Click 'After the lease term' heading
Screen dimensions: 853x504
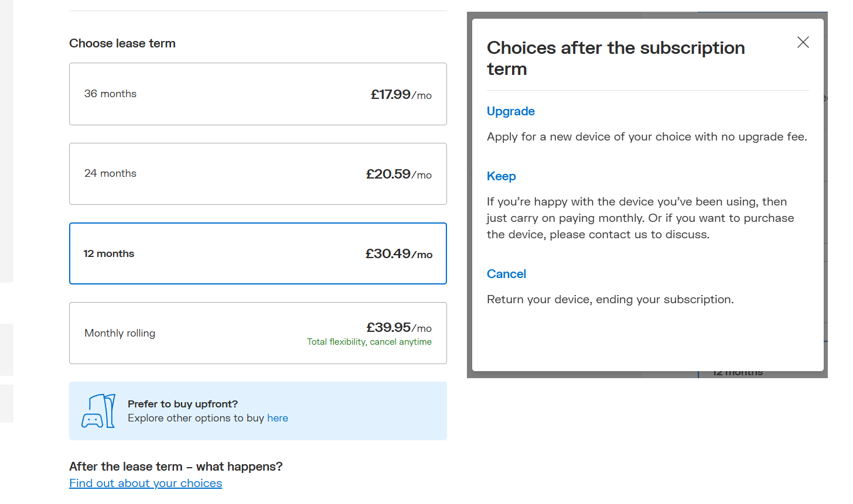tap(176, 467)
